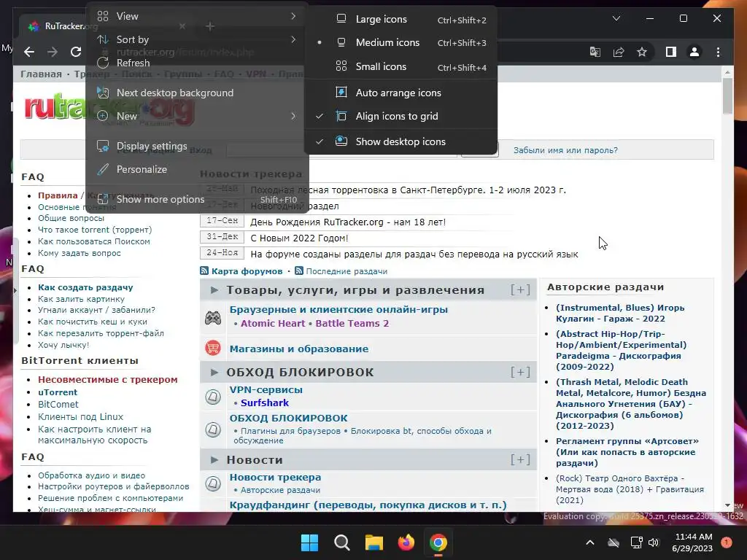Open Карта форумов link
Screen dimensions: 747x560
(x=247, y=271)
